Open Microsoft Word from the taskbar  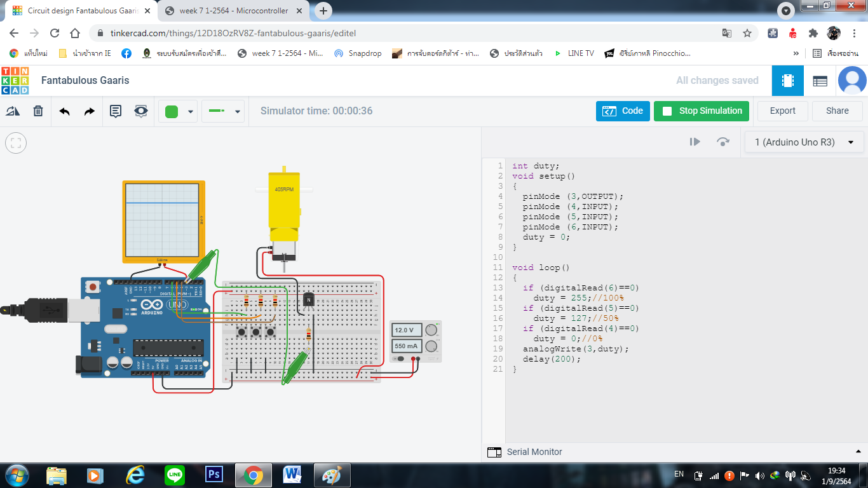click(x=292, y=475)
